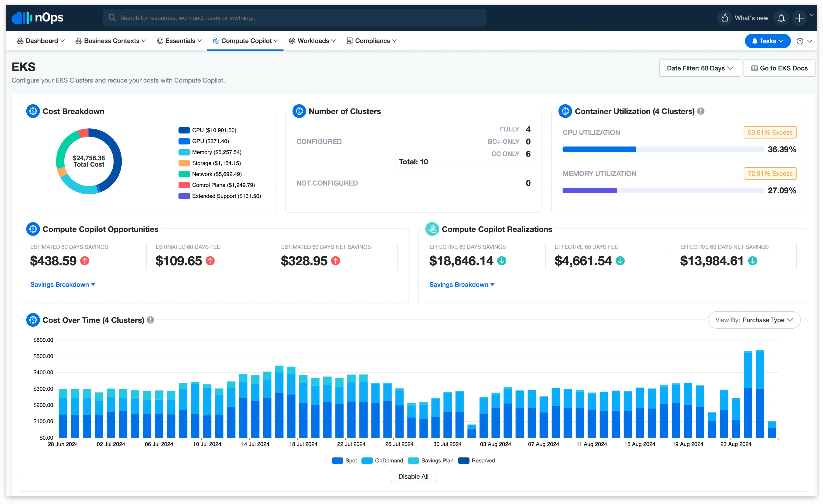Click the Workloads menu icon

click(292, 41)
